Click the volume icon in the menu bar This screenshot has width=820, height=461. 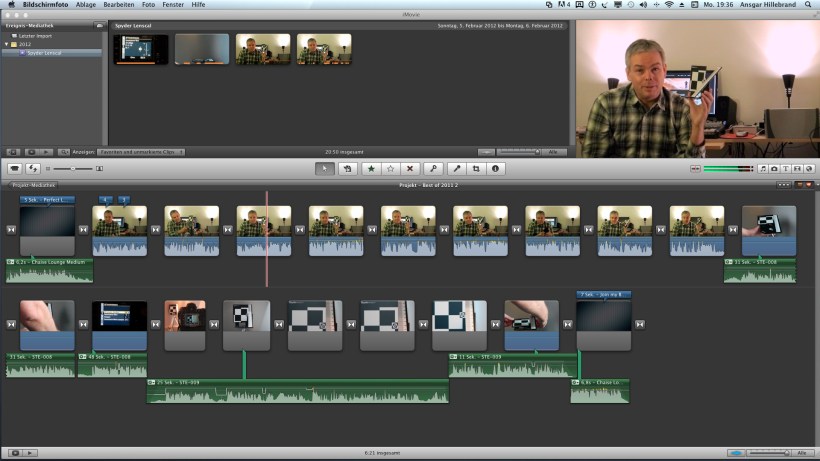point(643,4)
